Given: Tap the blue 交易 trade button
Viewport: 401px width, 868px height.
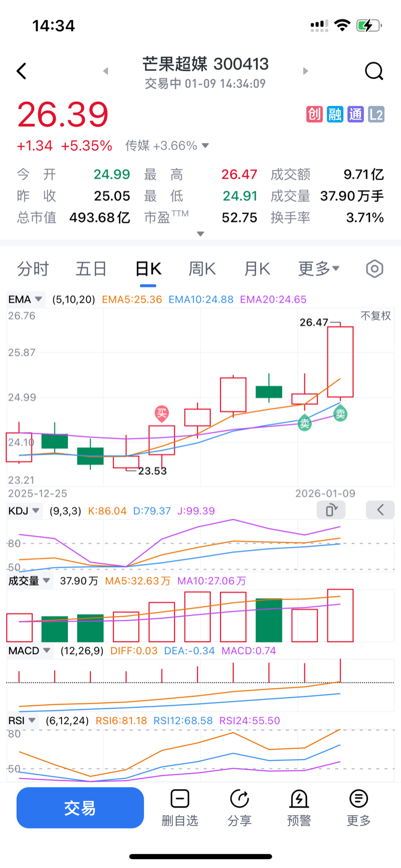Looking at the screenshot, I should click(80, 808).
